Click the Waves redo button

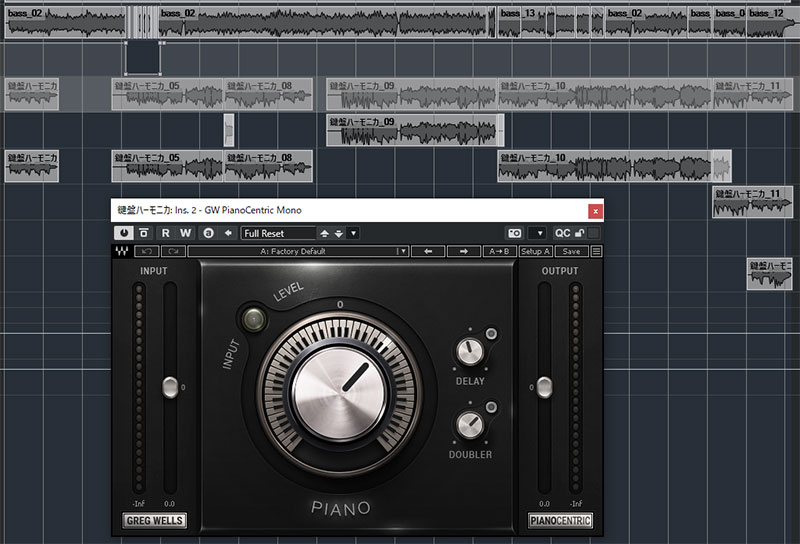pyautogui.click(x=173, y=251)
